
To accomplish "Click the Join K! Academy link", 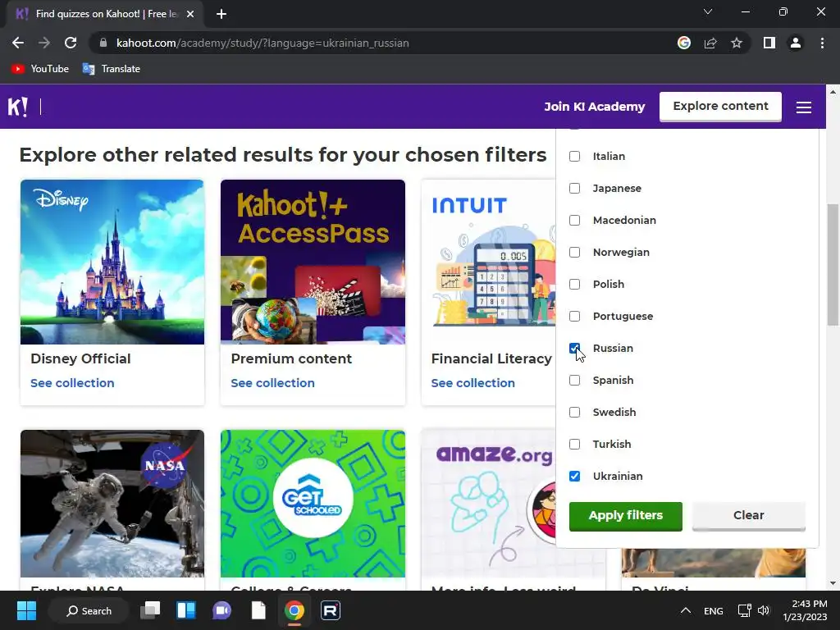I will click(x=594, y=107).
